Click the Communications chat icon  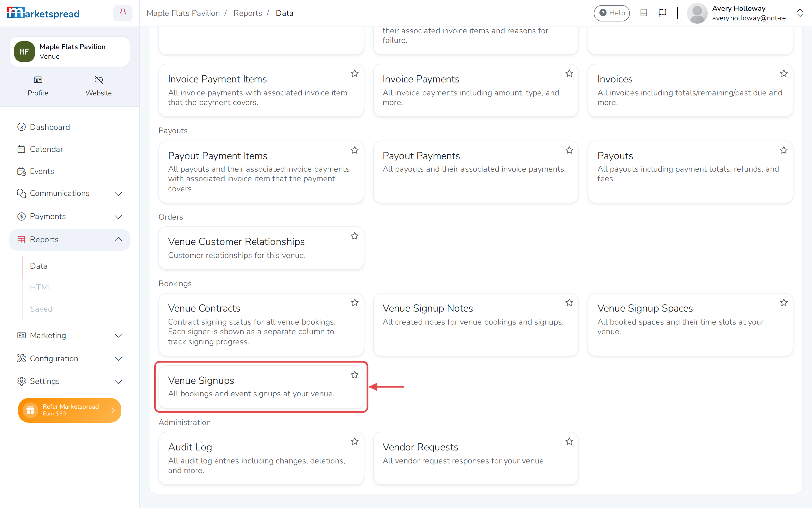[x=21, y=193]
